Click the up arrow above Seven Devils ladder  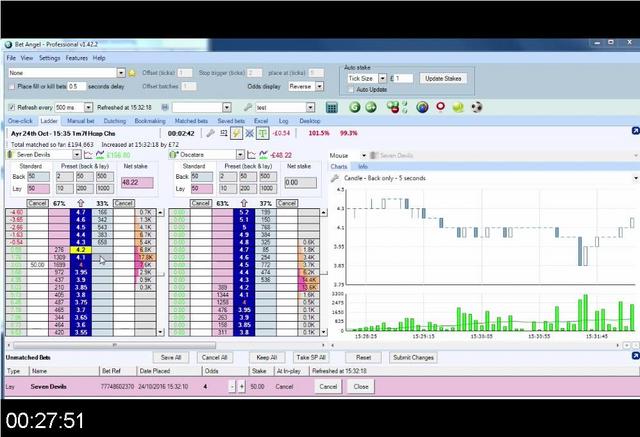(x=80, y=203)
